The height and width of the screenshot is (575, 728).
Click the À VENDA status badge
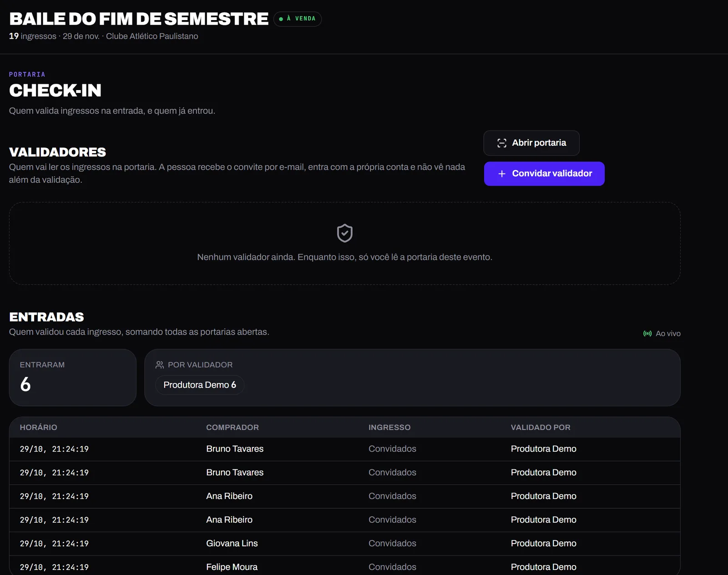coord(298,19)
